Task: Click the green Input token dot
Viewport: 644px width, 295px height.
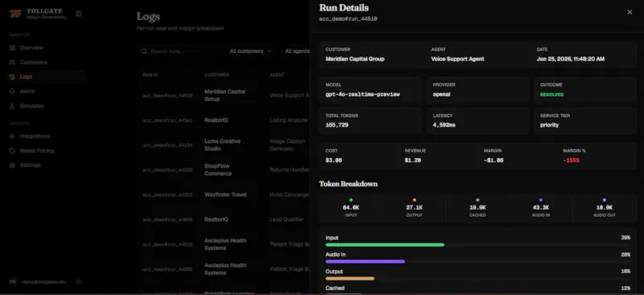Action: click(x=351, y=200)
